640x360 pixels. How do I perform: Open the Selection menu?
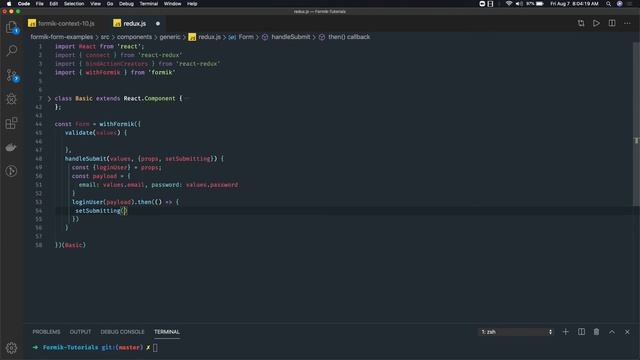pos(74,4)
